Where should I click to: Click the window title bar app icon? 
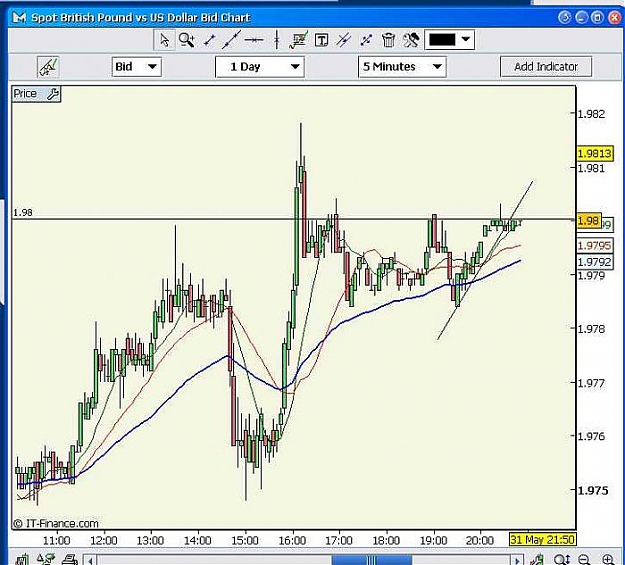(x=19, y=18)
